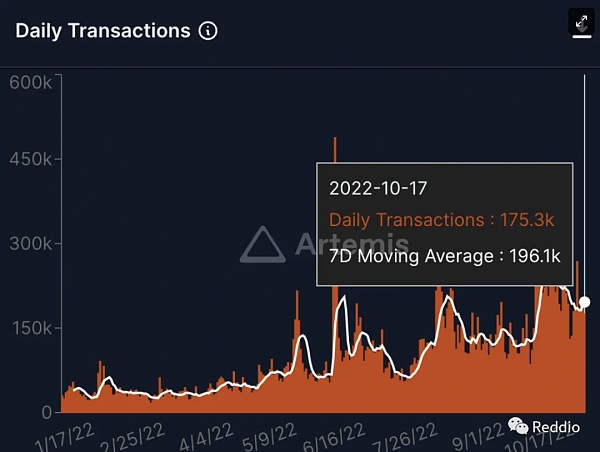
Task: Select the 600k y-axis label
Action: pyautogui.click(x=31, y=82)
